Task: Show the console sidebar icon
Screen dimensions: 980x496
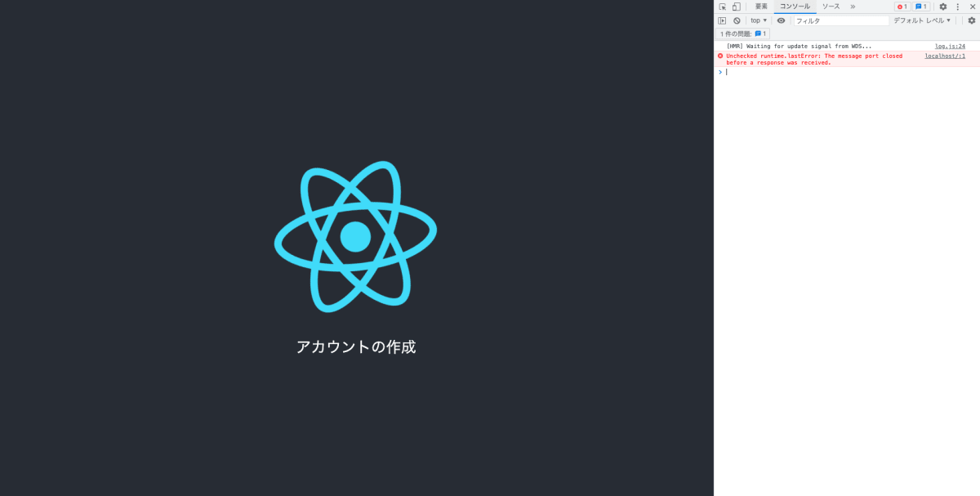Action: click(x=722, y=20)
